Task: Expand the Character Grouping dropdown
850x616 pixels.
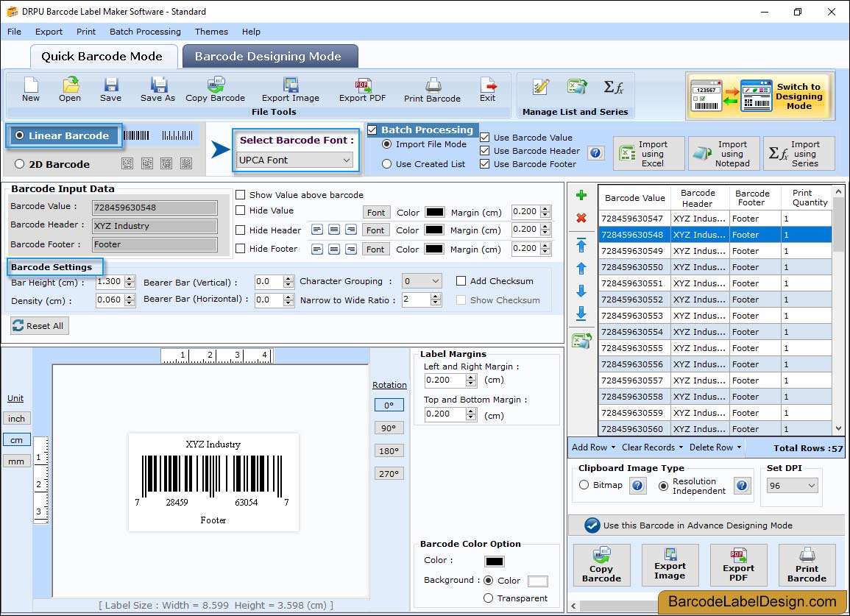Action: tap(422, 281)
